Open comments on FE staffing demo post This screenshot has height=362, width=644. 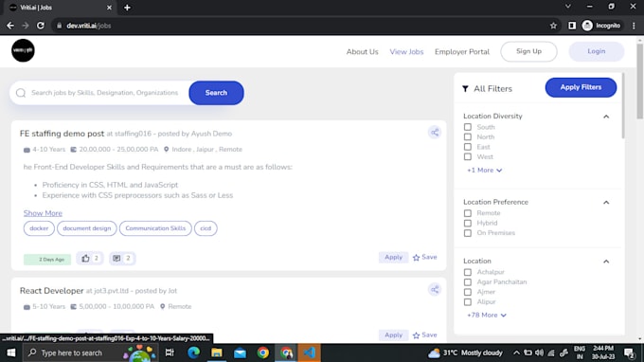[x=122, y=259]
